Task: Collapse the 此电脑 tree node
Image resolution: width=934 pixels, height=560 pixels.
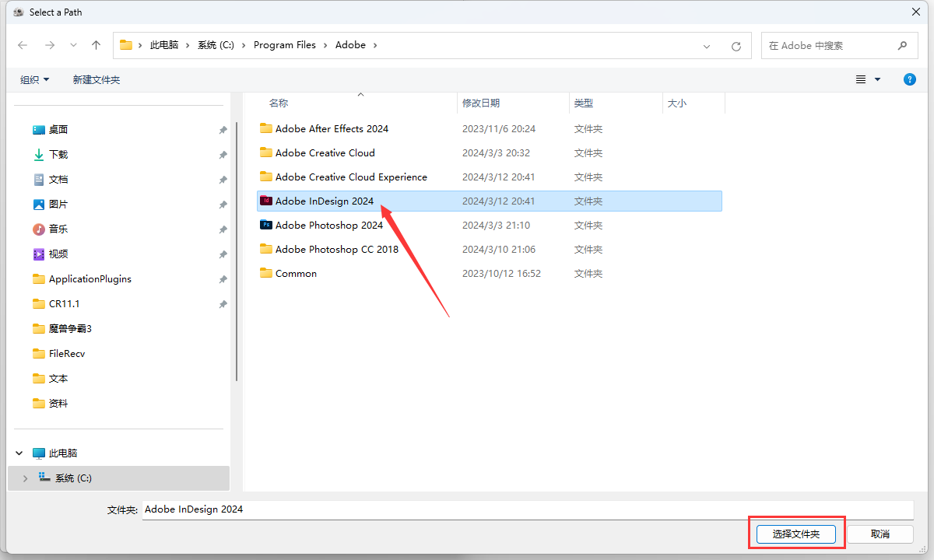Action: (x=19, y=453)
